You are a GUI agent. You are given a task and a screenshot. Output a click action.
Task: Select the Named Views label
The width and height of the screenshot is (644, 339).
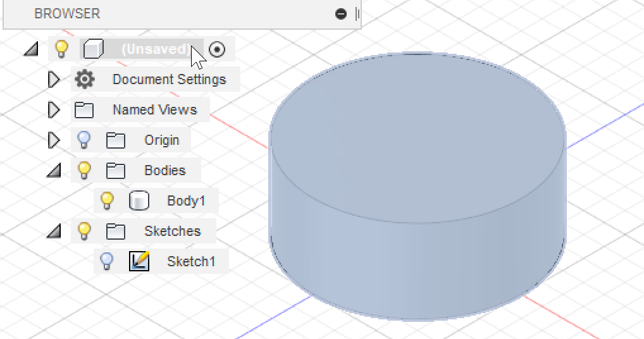coord(155,109)
